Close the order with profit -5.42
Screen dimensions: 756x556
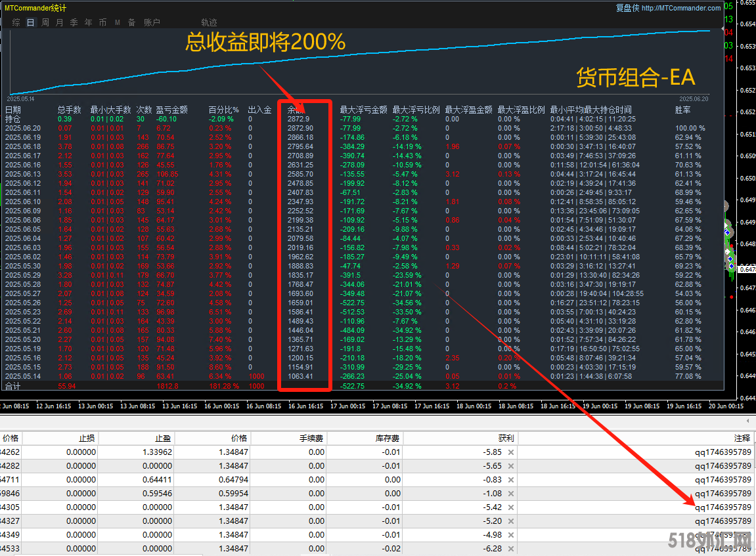(510, 507)
